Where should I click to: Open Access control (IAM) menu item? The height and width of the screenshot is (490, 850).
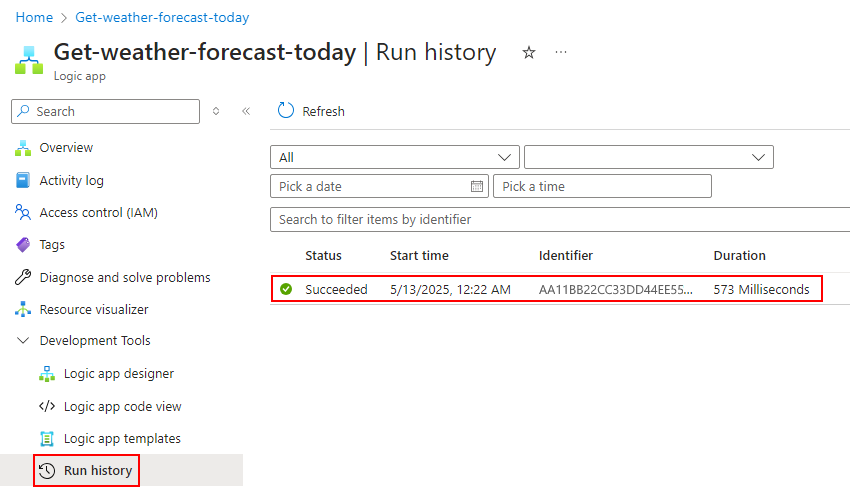click(99, 212)
